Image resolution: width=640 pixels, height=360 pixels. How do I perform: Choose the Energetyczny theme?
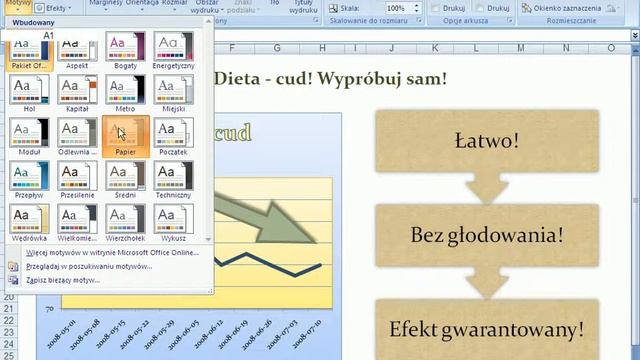point(173,51)
